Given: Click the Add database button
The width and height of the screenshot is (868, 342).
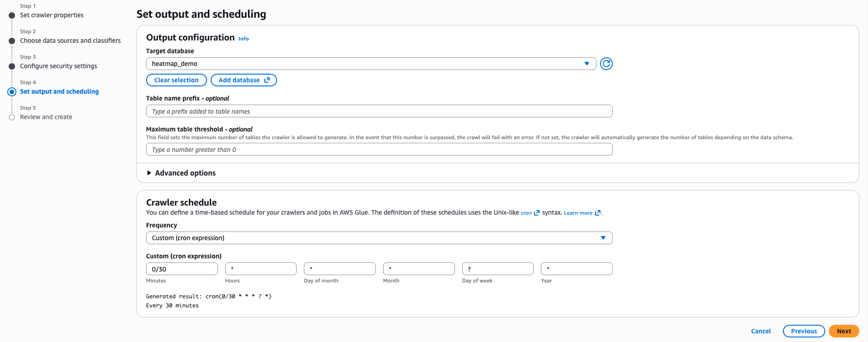Looking at the screenshot, I should (244, 80).
